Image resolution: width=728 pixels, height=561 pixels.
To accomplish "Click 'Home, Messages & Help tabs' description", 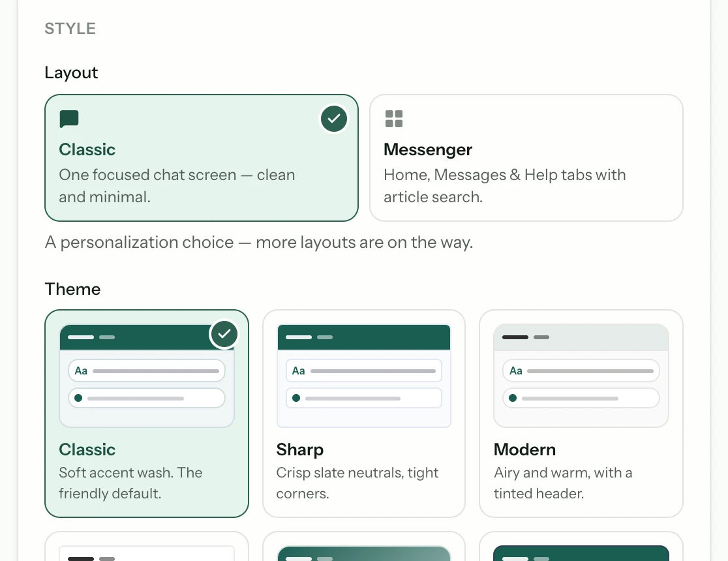I will click(505, 186).
